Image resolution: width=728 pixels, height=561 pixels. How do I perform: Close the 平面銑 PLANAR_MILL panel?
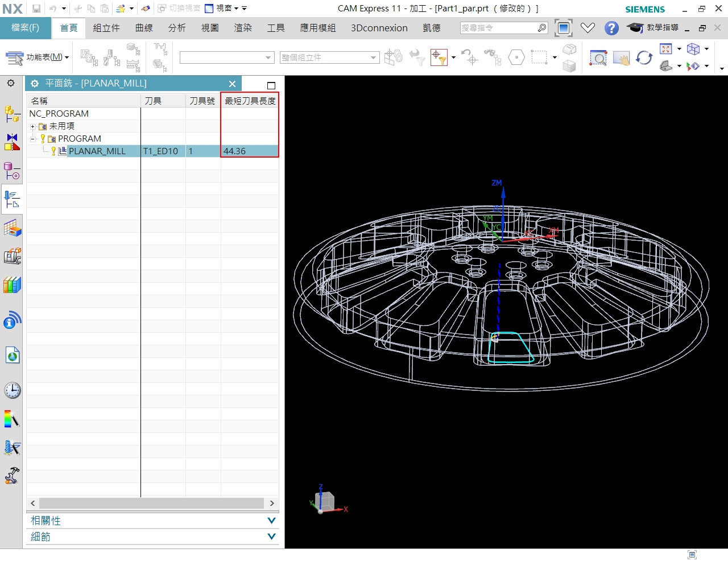[232, 84]
